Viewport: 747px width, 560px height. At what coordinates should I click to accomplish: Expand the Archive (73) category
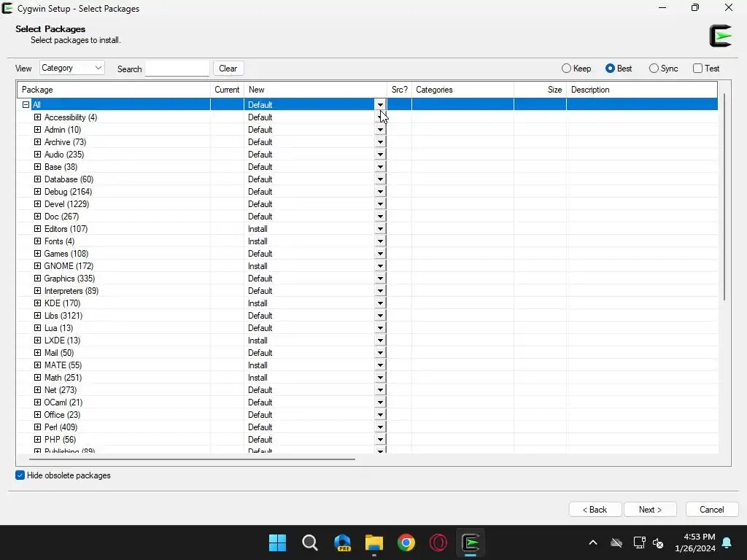[x=38, y=142]
